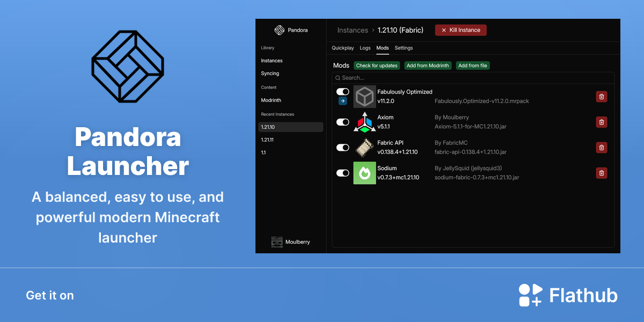Switch to the Logs tab
Viewport: 644px width, 322px height.
tap(365, 48)
